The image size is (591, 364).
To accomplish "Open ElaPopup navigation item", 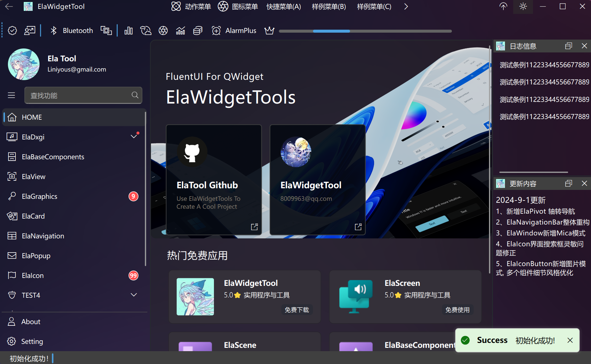I will 74,256.
